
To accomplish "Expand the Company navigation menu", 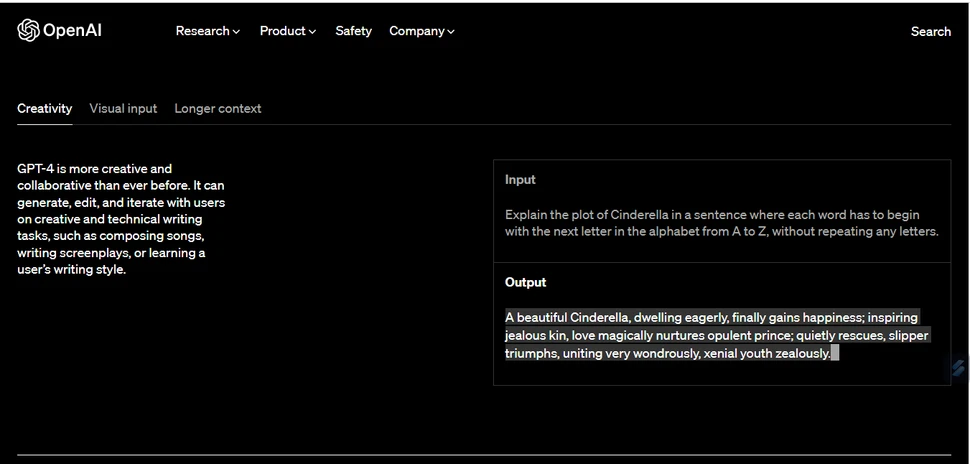I will pyautogui.click(x=416, y=31).
